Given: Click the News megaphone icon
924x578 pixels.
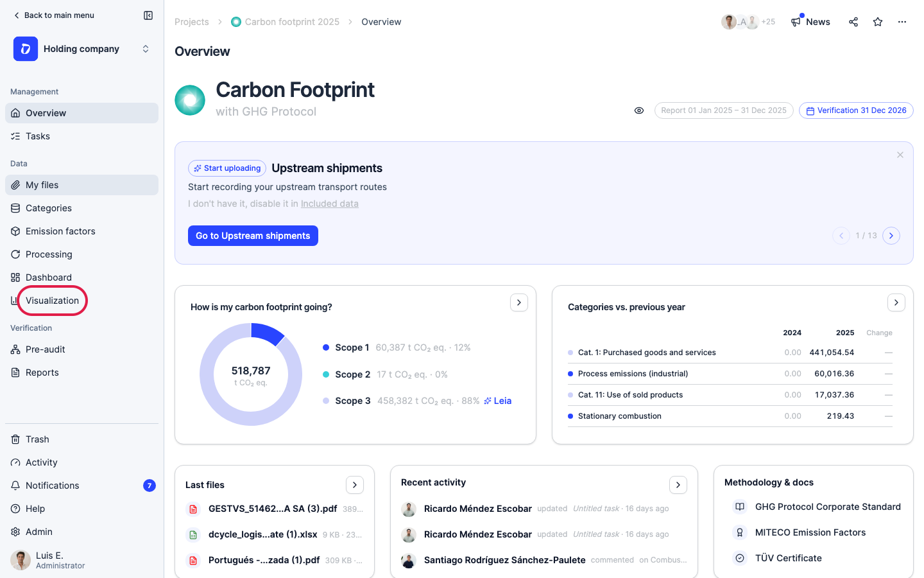Looking at the screenshot, I should click(796, 22).
